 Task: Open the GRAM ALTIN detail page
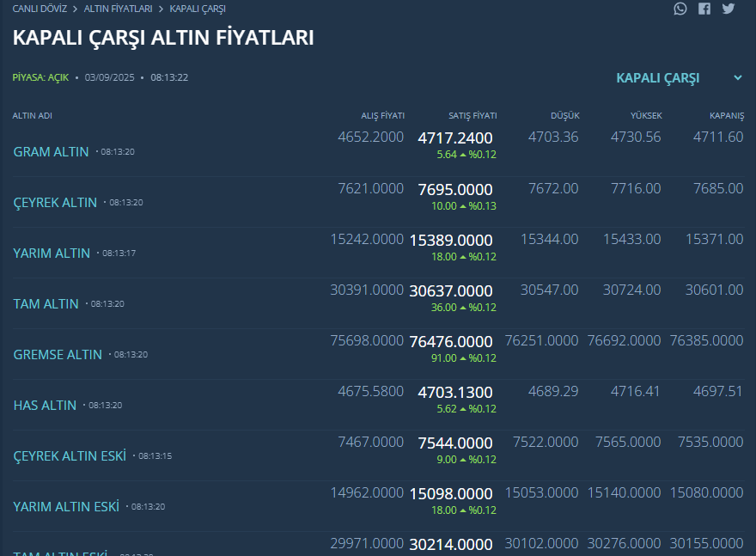[50, 151]
